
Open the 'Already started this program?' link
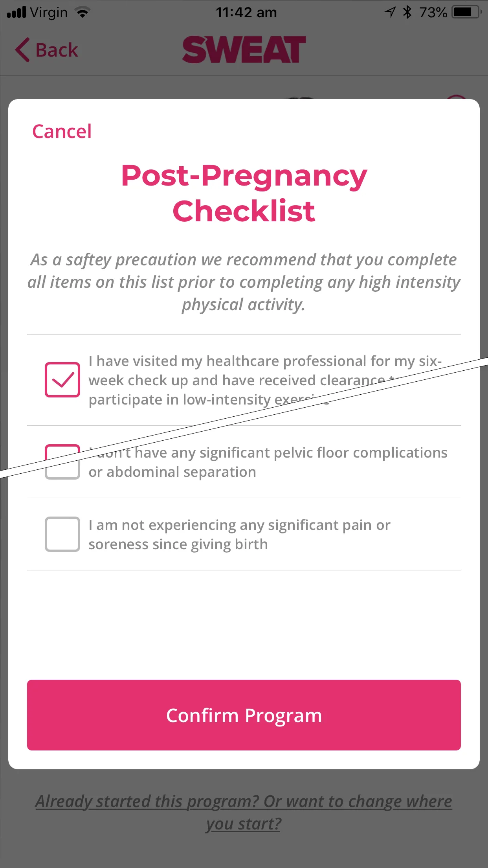point(244,812)
